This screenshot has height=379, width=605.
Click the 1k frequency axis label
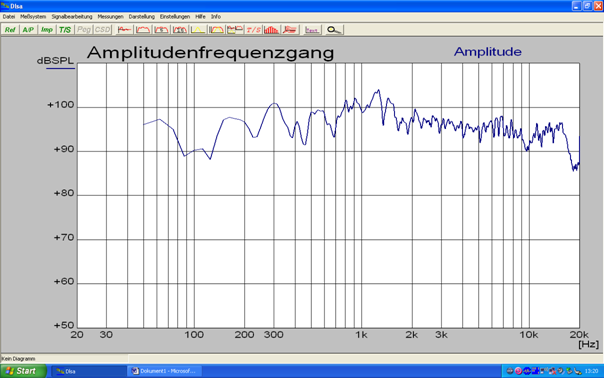361,335
